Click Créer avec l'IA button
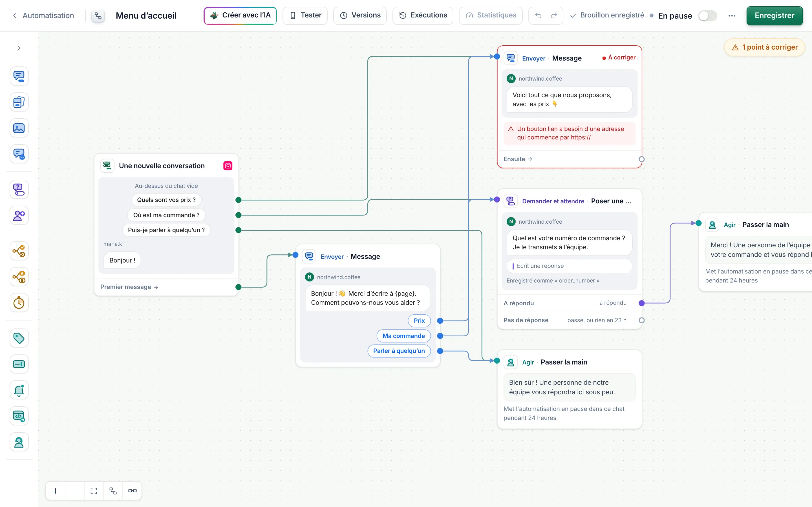 tap(240, 15)
